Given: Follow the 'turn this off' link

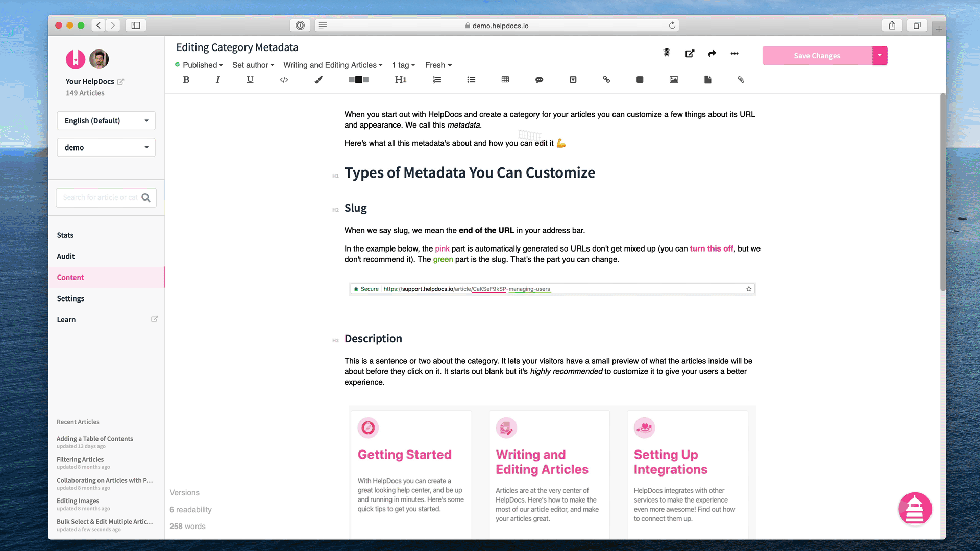Looking at the screenshot, I should (x=712, y=248).
